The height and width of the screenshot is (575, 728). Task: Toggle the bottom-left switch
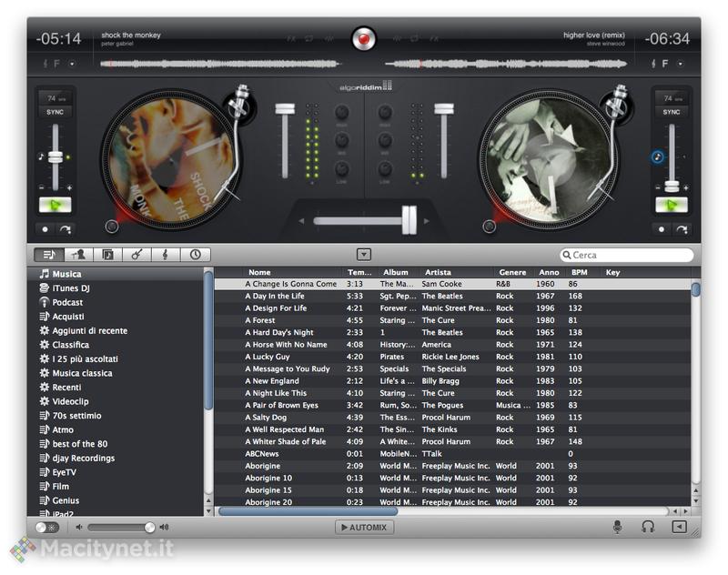pos(47,527)
